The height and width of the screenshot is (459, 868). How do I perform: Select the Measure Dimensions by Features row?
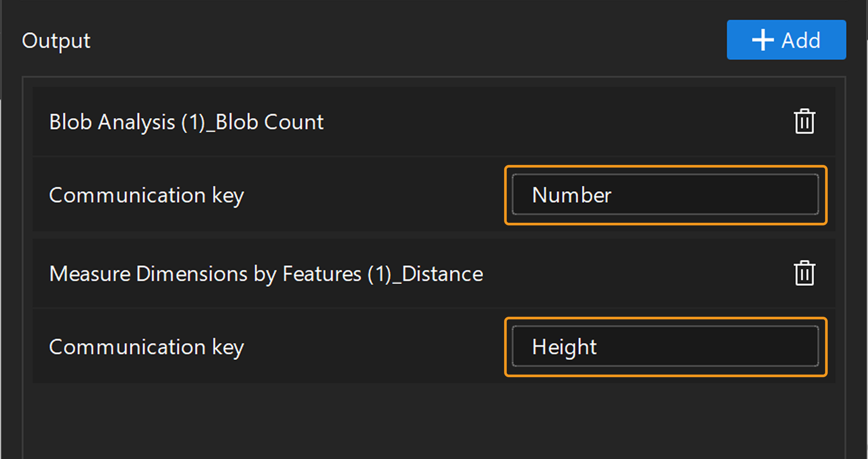tap(266, 273)
